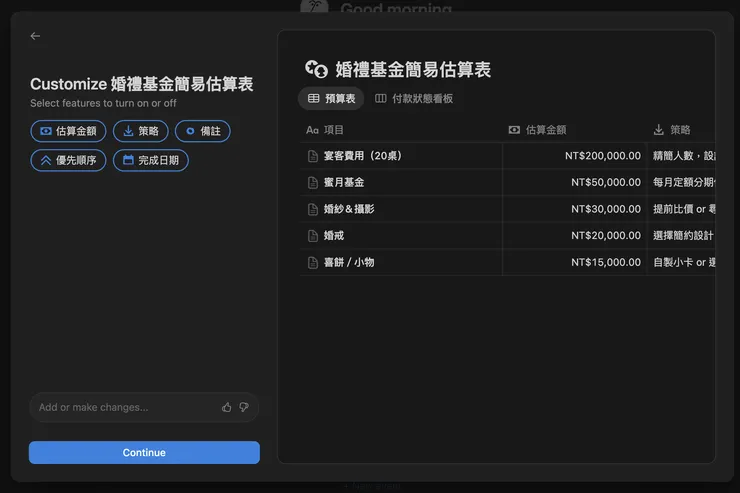Click the 精簡人數 strategy cell
740x493 pixels.
681,156
